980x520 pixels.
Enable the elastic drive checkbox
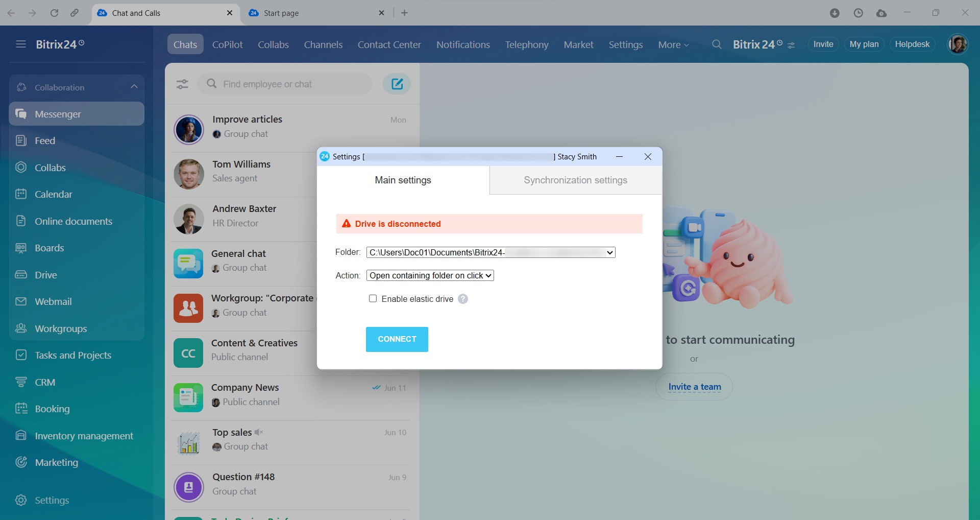coord(373,299)
